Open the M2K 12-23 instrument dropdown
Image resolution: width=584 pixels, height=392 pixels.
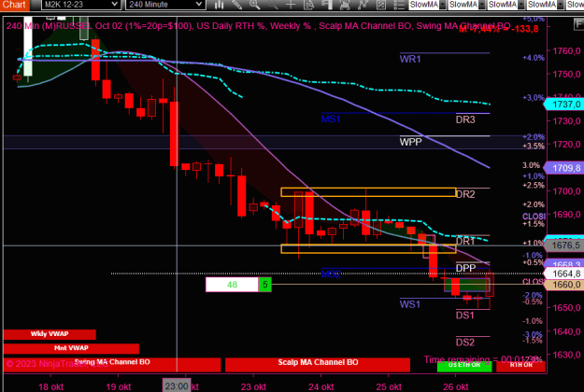[x=80, y=5]
